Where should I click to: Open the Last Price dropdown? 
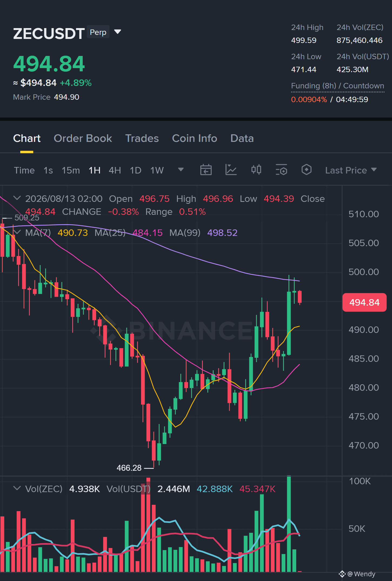coord(351,170)
